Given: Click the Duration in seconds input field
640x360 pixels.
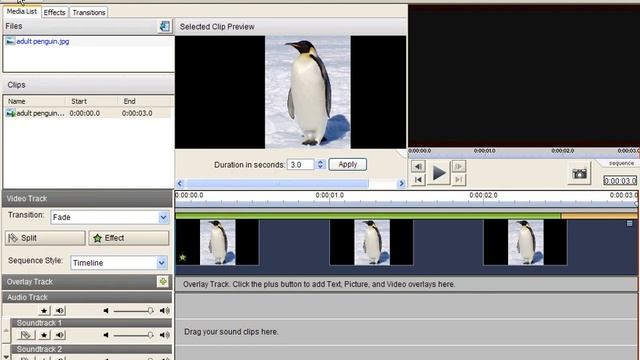Looking at the screenshot, I should (301, 164).
